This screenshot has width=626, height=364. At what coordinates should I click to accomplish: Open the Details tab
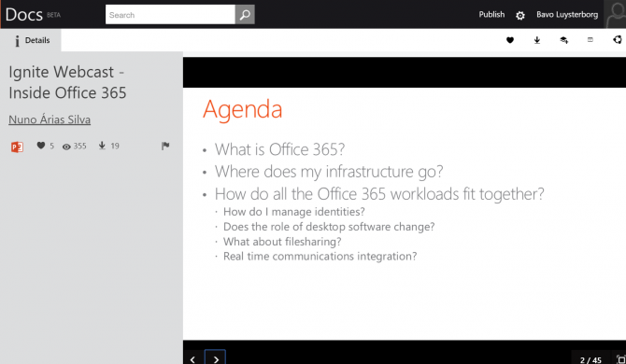(31, 40)
